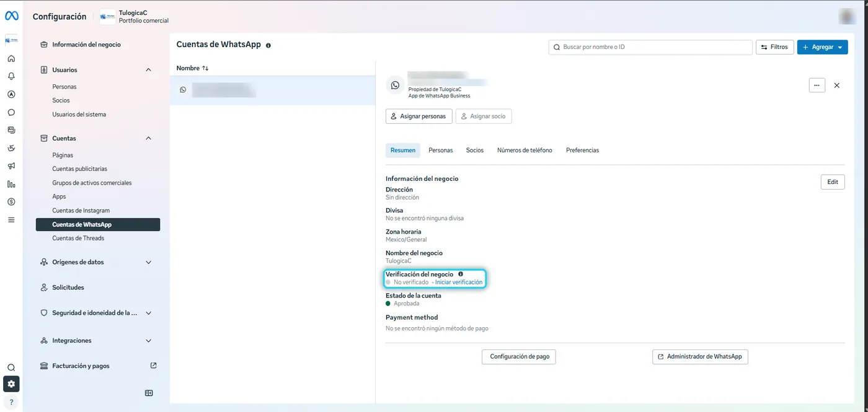Image resolution: width=868 pixels, height=412 pixels.
Task: Click info icon next to Verificación del negocio
Action: tap(461, 274)
